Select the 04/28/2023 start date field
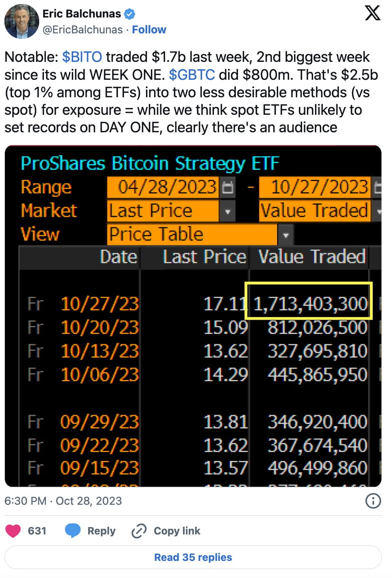Image resolution: width=392 pixels, height=578 pixels. click(x=163, y=188)
